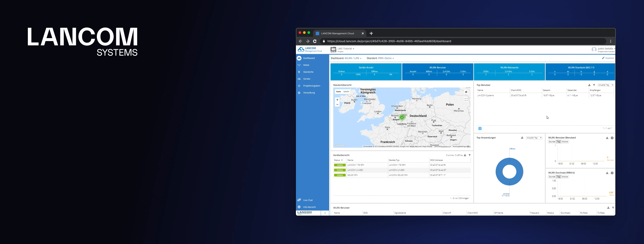Click the map home reset icon

coord(466,92)
